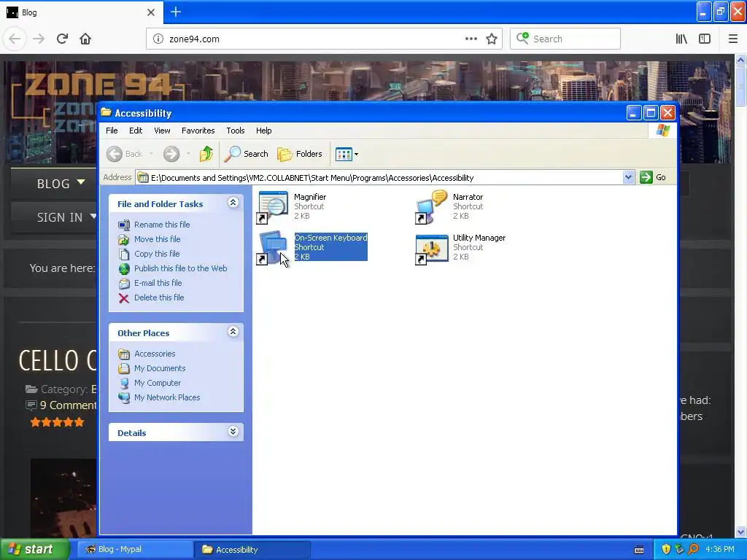Open the Magnifier shortcut icon
This screenshot has width=747, height=560.
click(273, 207)
